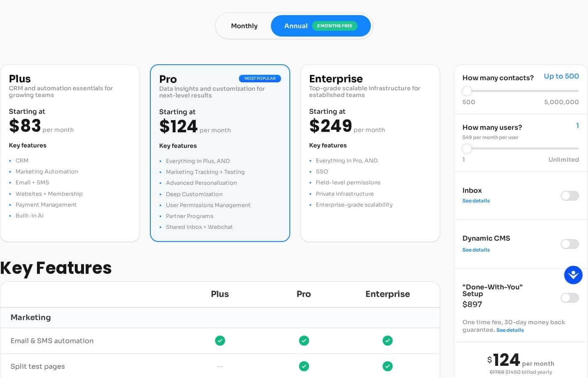Enable "Done-With-You" Setup toggle
Screen dimensions: 588x378
(x=570, y=298)
